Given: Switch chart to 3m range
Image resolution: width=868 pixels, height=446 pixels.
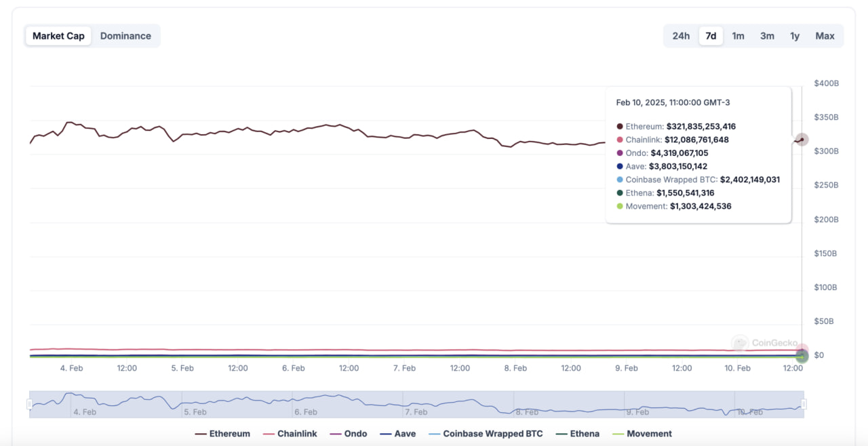Looking at the screenshot, I should point(767,36).
